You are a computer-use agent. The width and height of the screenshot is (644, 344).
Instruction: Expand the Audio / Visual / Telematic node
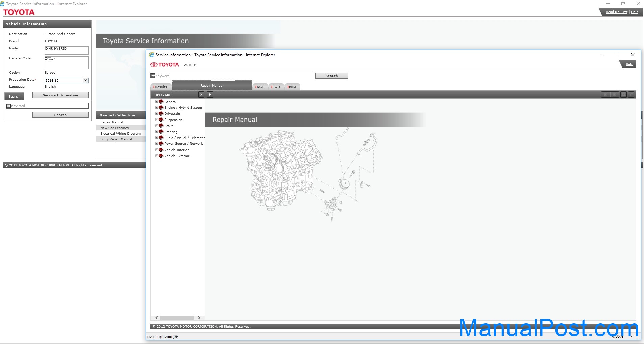pos(157,138)
